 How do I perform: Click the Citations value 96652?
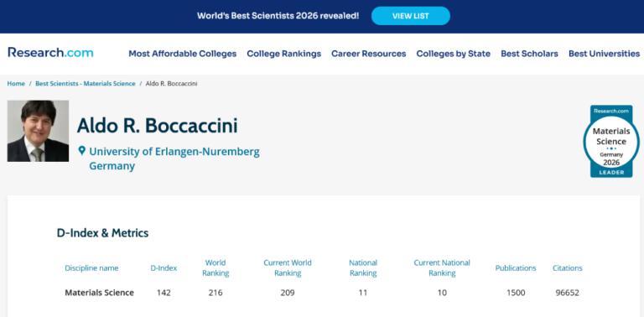567,293
